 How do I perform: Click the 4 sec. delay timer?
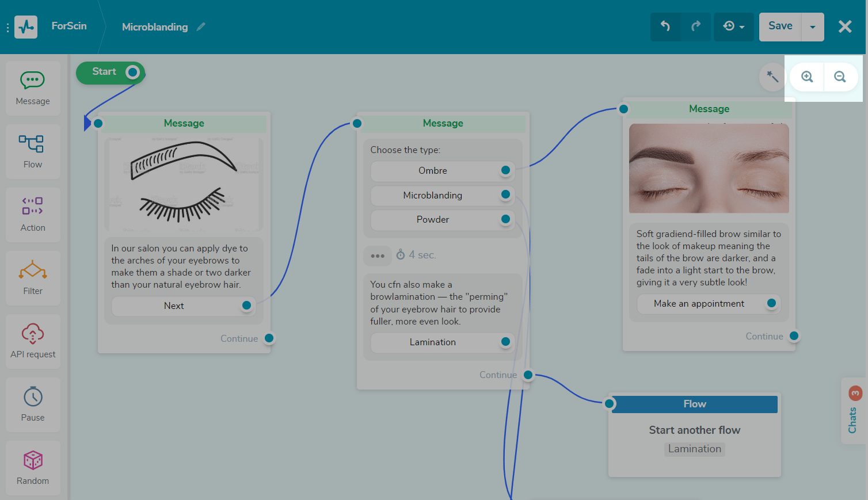click(416, 255)
